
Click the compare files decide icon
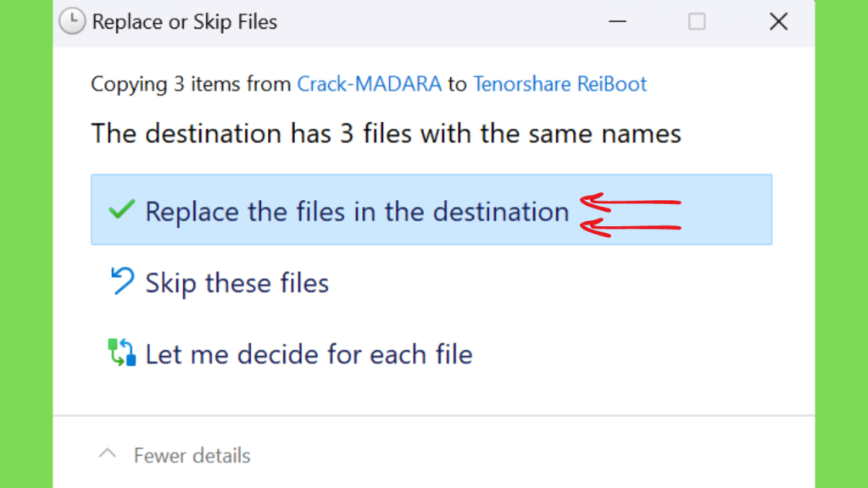coord(122,352)
